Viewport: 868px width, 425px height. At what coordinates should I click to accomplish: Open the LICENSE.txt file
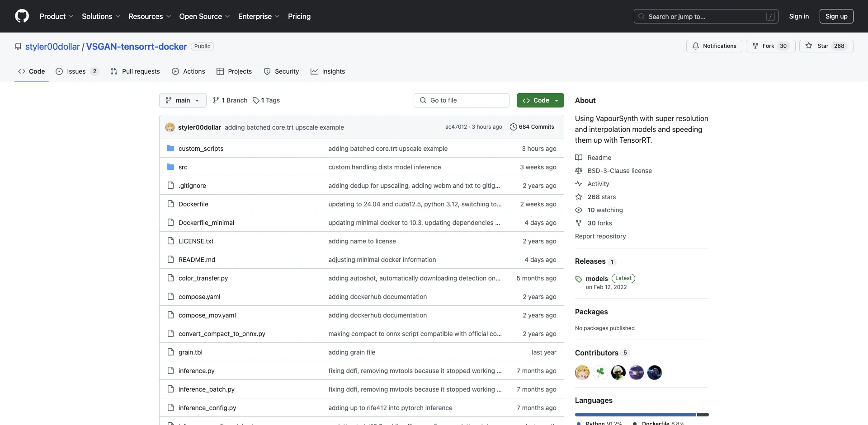tap(196, 241)
